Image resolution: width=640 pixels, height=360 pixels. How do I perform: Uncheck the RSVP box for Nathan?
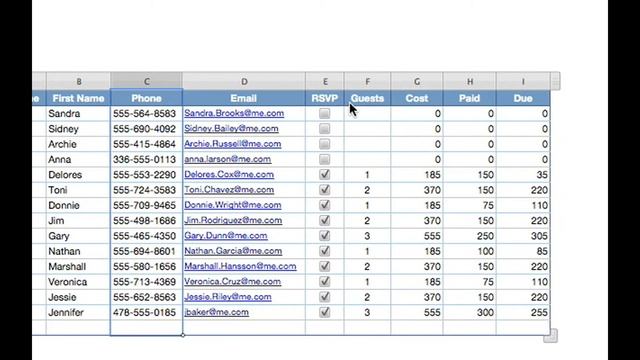point(324,251)
